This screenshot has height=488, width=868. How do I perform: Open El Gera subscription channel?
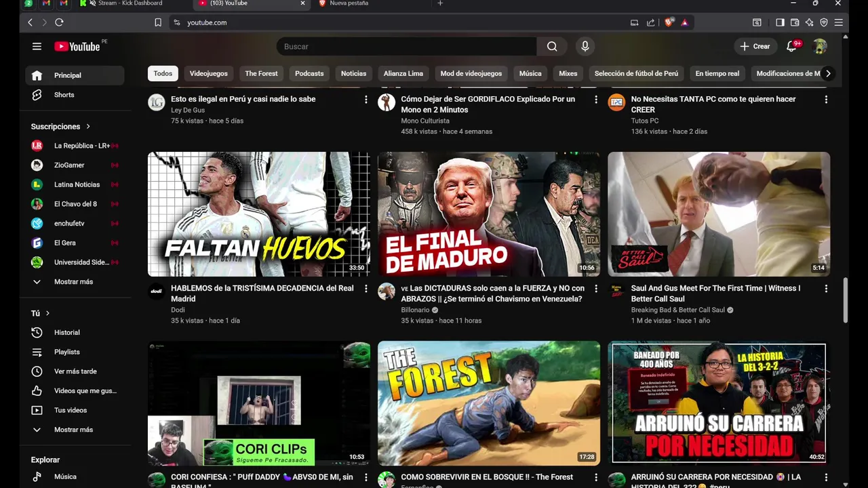75,243
